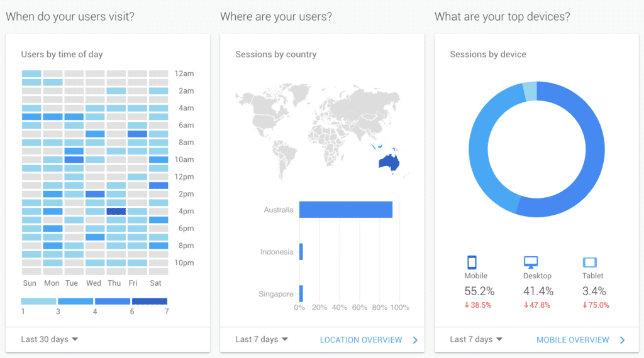Click the arrow beside Mobile Overview
Screen dimensions: 644x358
(623, 340)
